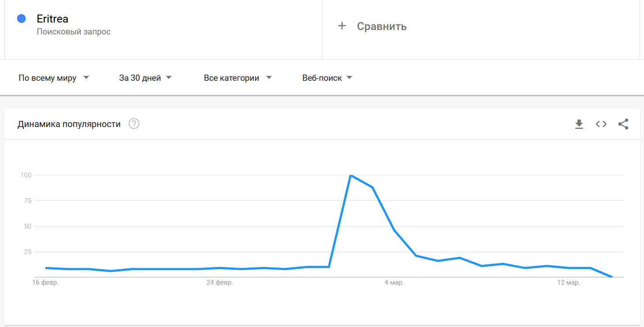Download the interest over time chart data
This screenshot has height=327, width=644.
(x=579, y=124)
